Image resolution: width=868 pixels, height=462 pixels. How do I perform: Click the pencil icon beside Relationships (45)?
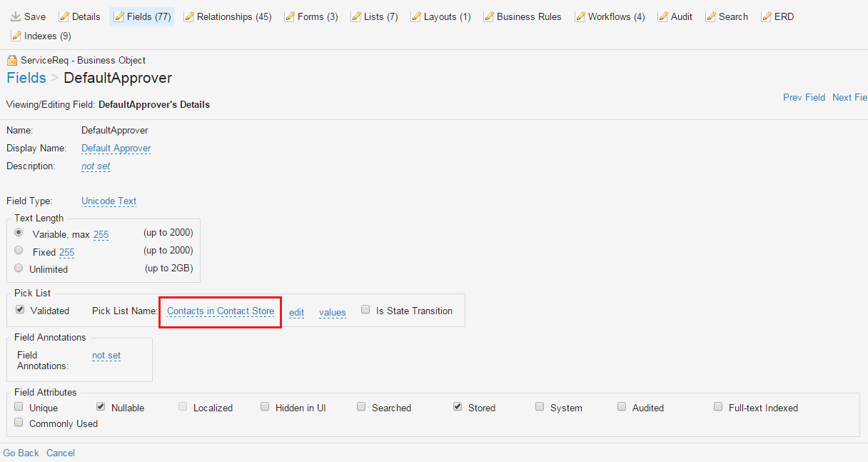pos(188,16)
